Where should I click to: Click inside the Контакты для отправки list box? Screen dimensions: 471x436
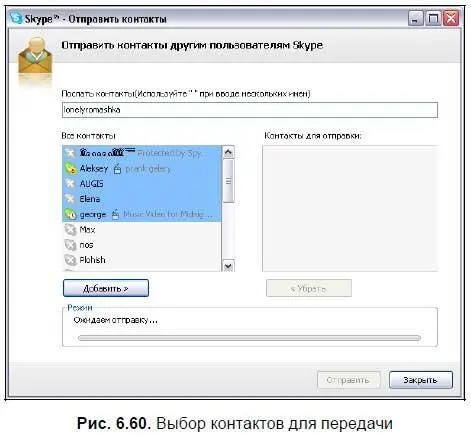tap(350, 208)
